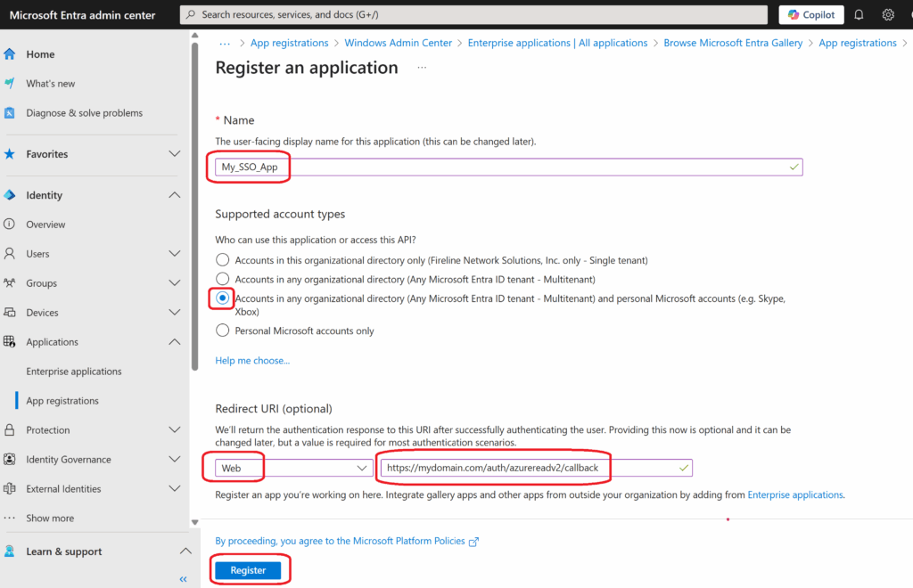Click the Diagnose & solve problems icon

tap(9, 113)
